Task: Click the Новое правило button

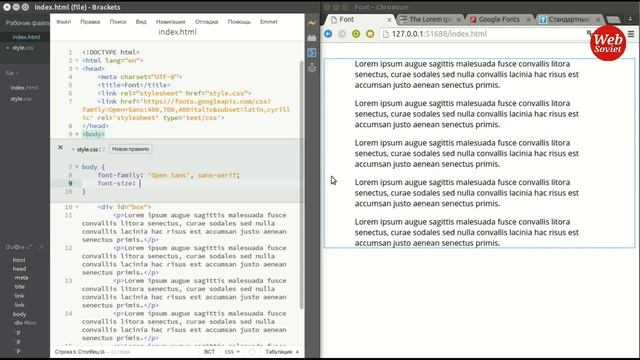Action: tap(131, 149)
